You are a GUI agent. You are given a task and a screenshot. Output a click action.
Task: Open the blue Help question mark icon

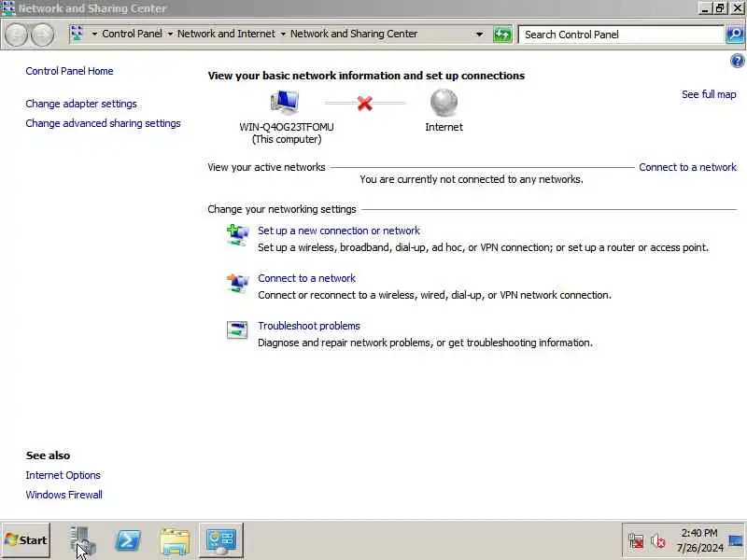point(737,61)
